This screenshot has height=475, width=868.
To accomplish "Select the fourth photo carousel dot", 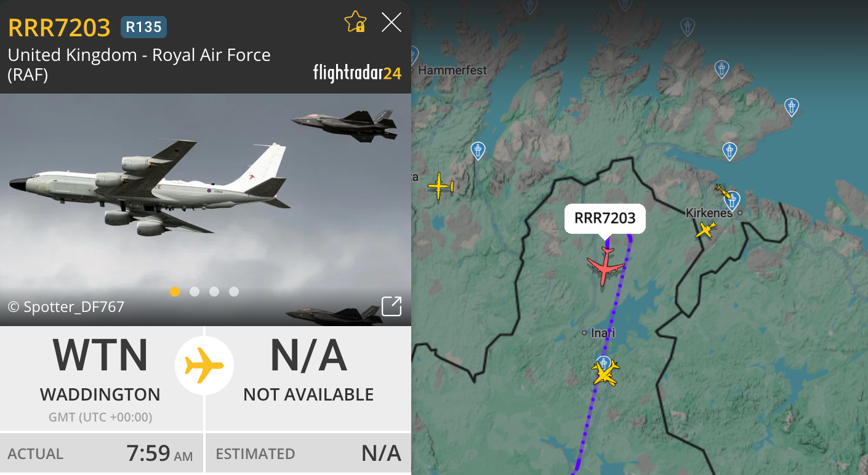I will pyautogui.click(x=234, y=292).
